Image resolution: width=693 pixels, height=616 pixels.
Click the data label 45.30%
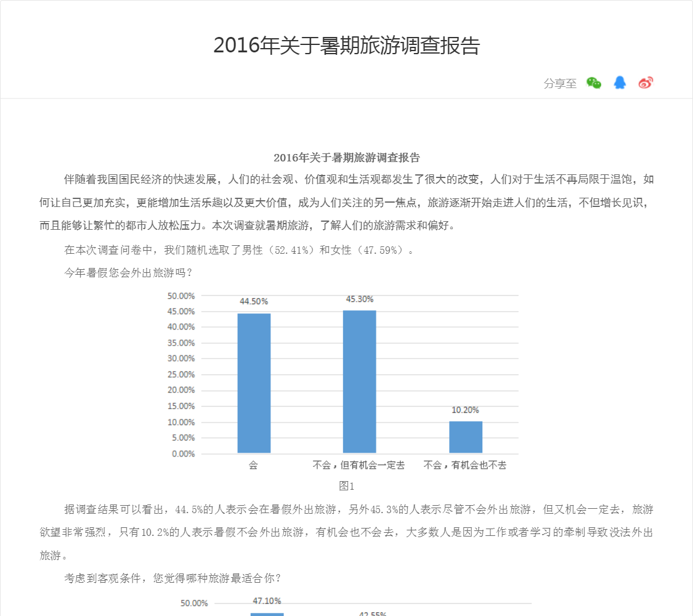pyautogui.click(x=360, y=299)
